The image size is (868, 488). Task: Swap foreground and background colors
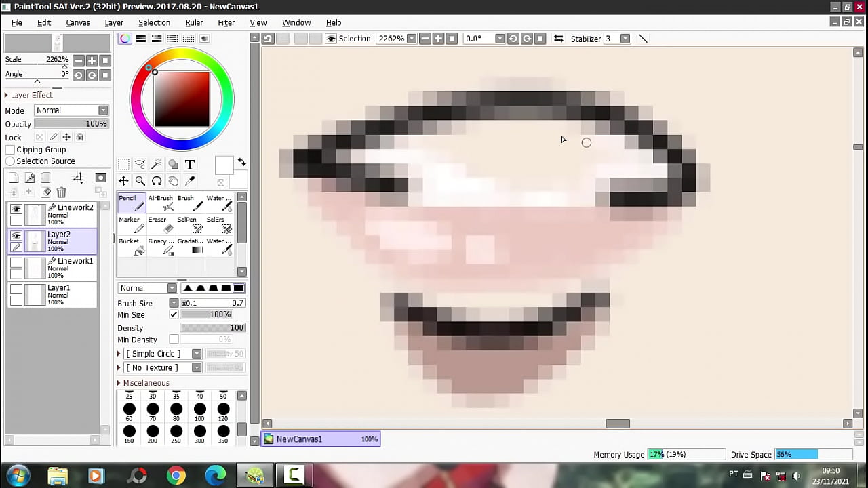(242, 163)
